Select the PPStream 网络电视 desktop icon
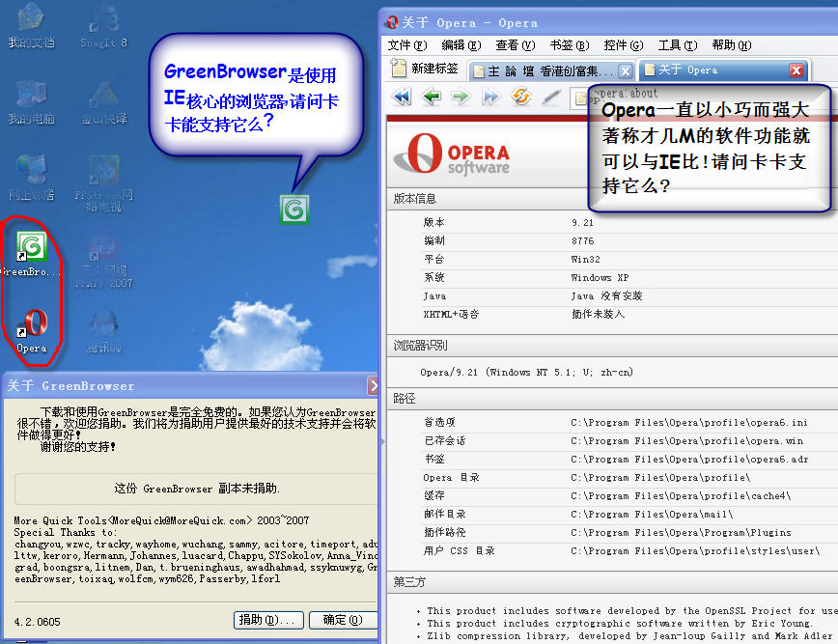Viewport: 838px width, 644px height. pos(103,183)
